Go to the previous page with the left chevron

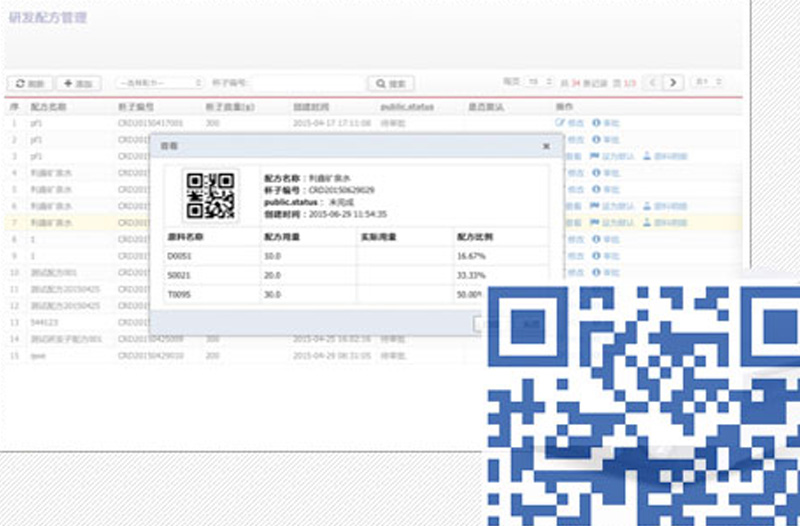[x=652, y=82]
